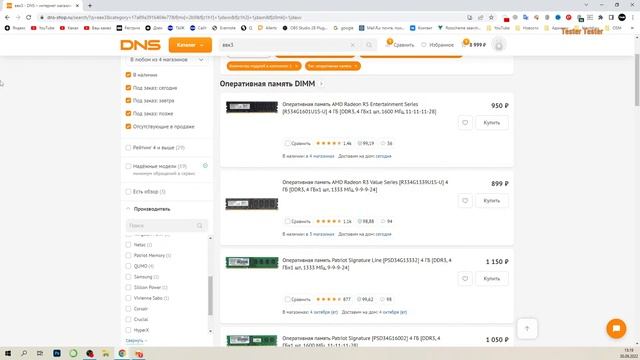Image resolution: width=640 pixels, height=360 pixels.
Task: Check the Patriot Memory manufacturer
Action: (128, 256)
